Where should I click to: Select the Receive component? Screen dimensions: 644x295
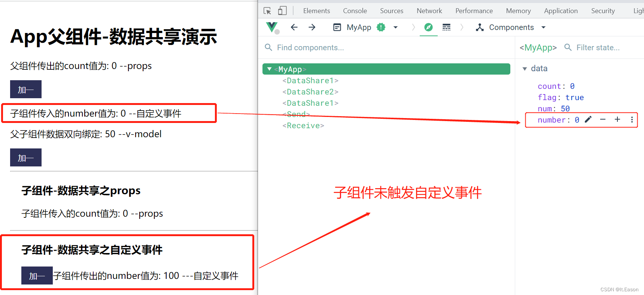pos(303,126)
